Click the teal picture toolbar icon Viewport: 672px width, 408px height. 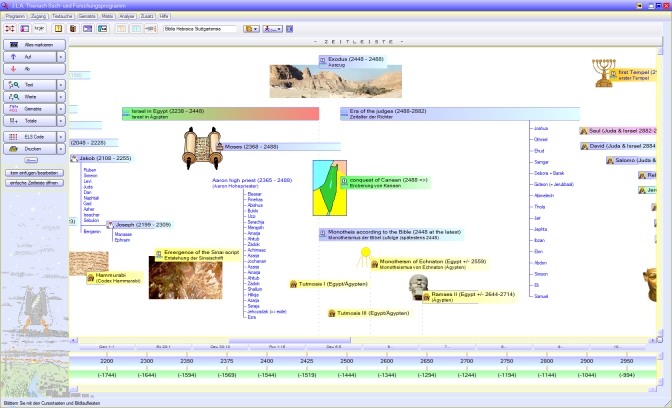[103, 29]
